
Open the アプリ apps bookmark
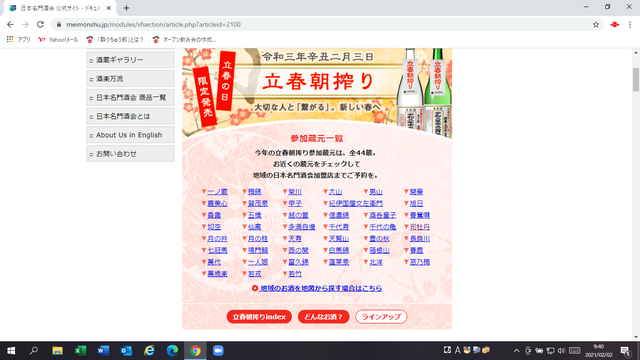click(x=18, y=40)
